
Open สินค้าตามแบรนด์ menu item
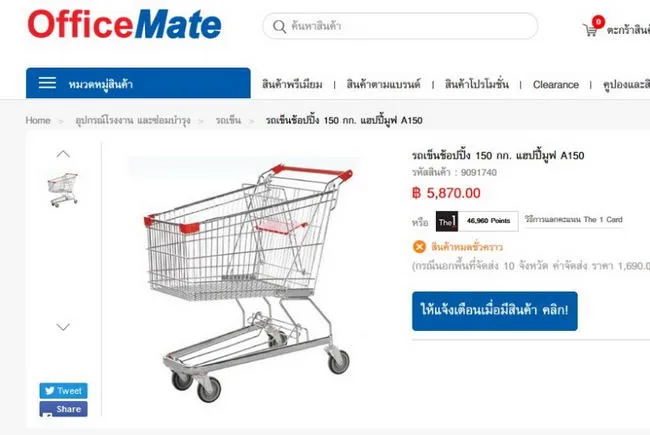click(x=383, y=84)
